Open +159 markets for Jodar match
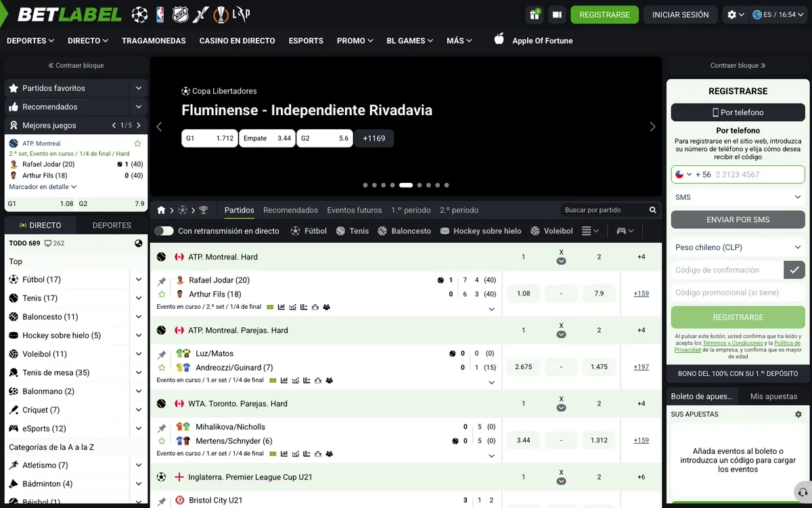This screenshot has width=812, height=508. (x=641, y=293)
